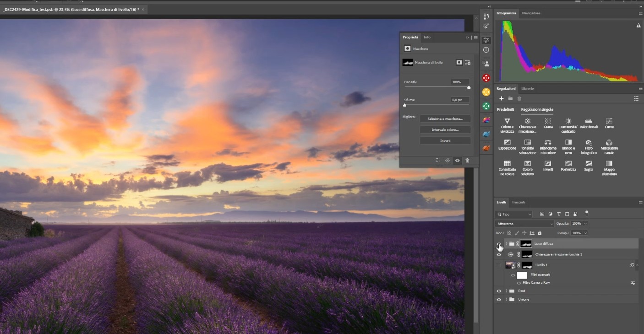Click the Seleziona e maschera button
The height and width of the screenshot is (334, 644).
445,119
